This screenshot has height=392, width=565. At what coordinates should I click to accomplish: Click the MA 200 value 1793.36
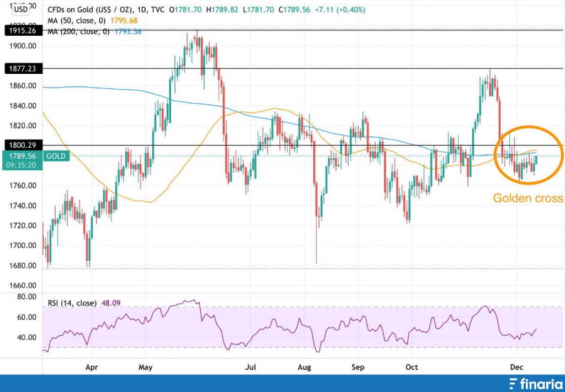[x=128, y=31]
